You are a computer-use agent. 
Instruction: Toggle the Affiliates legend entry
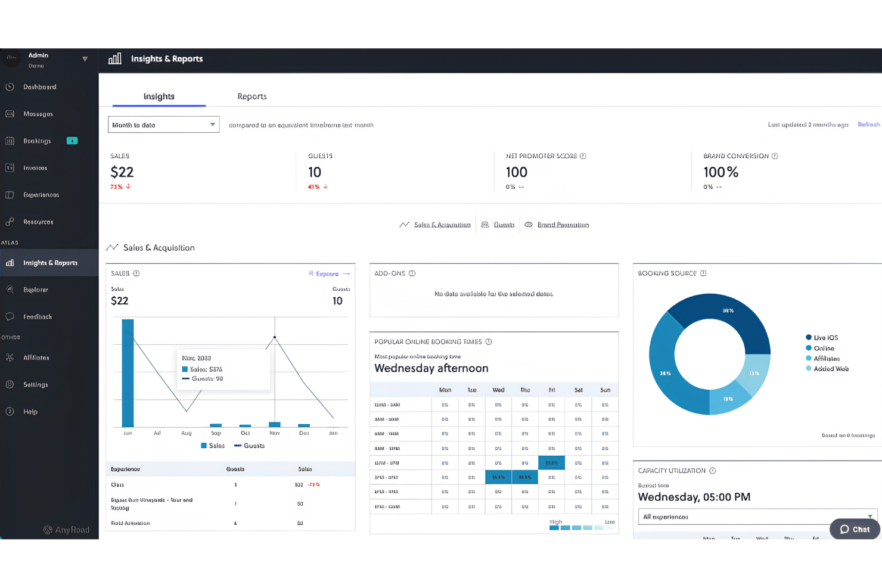tap(823, 359)
